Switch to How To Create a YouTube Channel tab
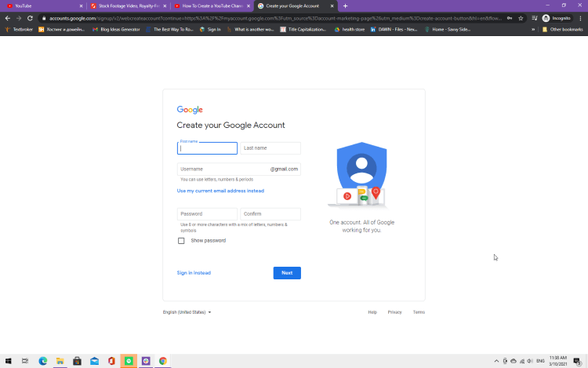The image size is (588, 368). (212, 6)
